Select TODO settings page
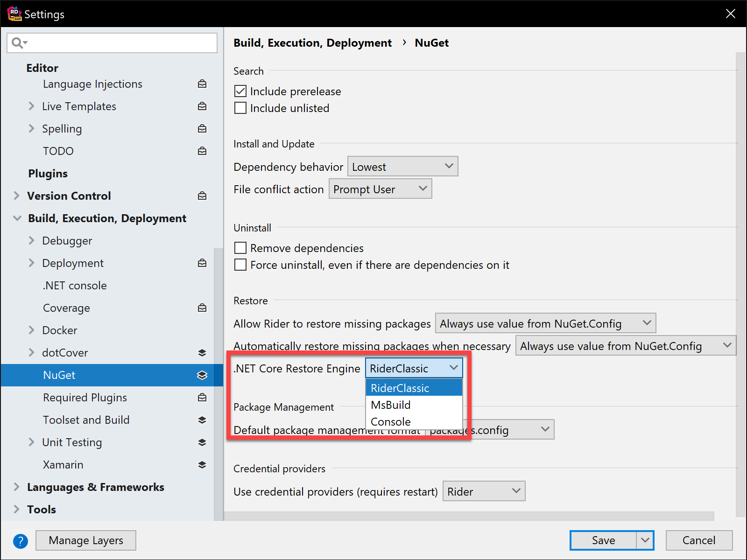 (58, 151)
